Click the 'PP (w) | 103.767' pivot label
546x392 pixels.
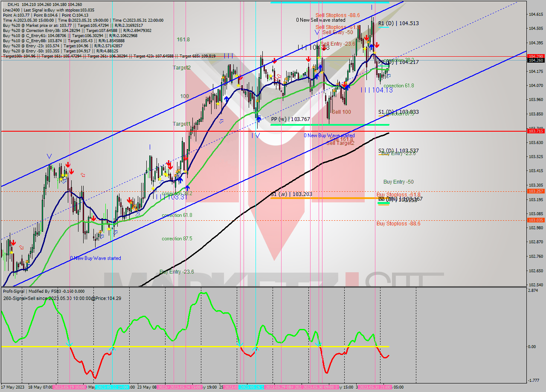[290, 119]
